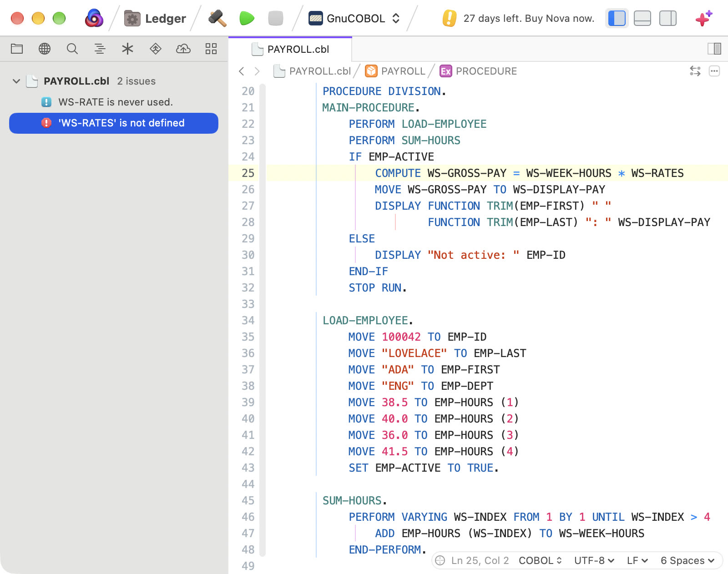This screenshot has height=574, width=728.
Task: Open the COBOL syntax language selector
Action: coord(540,560)
